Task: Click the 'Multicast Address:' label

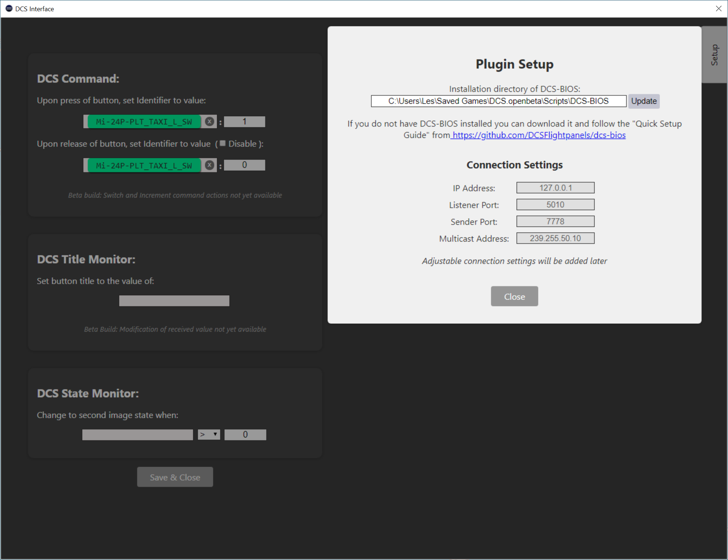Action: pos(474,239)
